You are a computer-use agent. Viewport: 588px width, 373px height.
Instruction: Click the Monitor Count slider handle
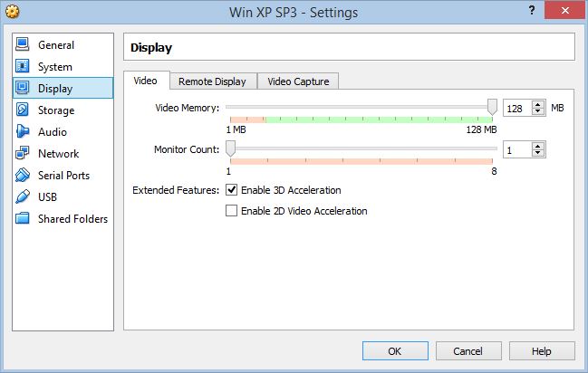(x=231, y=148)
